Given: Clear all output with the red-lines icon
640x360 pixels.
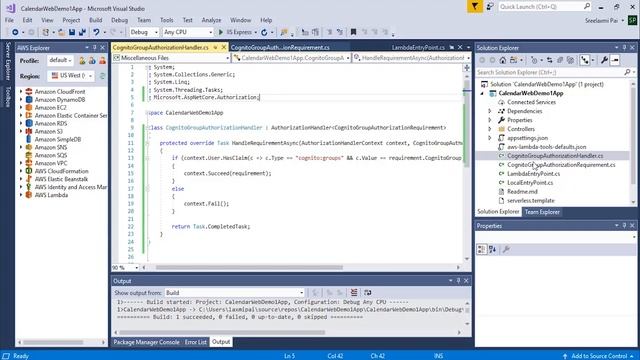Looking at the screenshot, I should tap(354, 292).
